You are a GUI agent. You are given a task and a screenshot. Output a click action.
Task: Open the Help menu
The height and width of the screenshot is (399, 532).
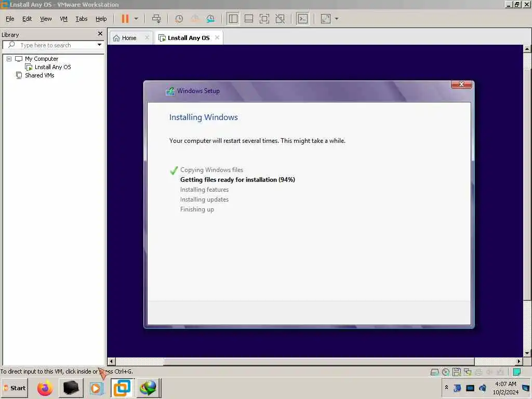point(101,19)
